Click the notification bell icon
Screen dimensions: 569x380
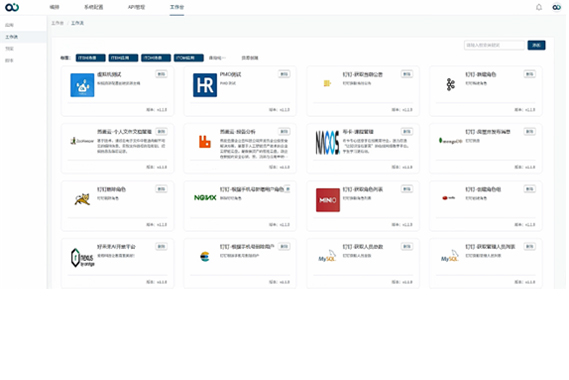click(x=539, y=7)
